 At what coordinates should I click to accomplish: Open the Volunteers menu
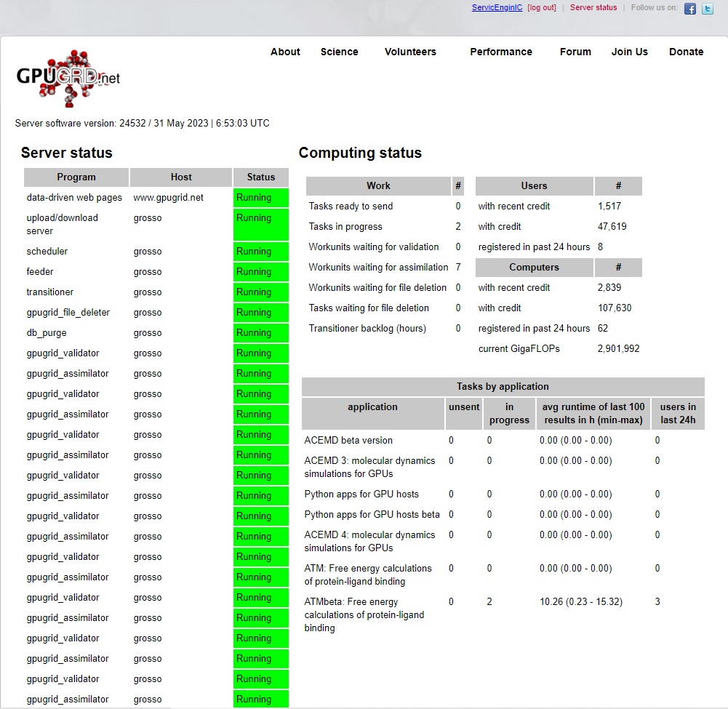pyautogui.click(x=410, y=52)
